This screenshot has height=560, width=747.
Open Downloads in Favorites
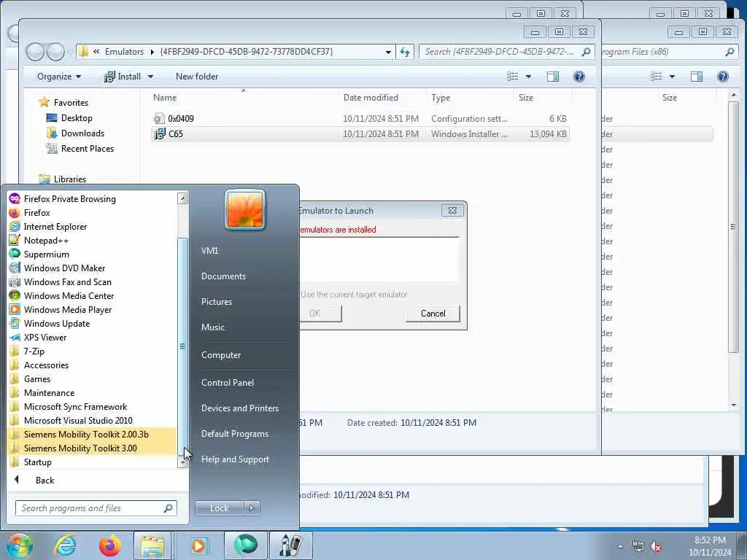coord(82,133)
